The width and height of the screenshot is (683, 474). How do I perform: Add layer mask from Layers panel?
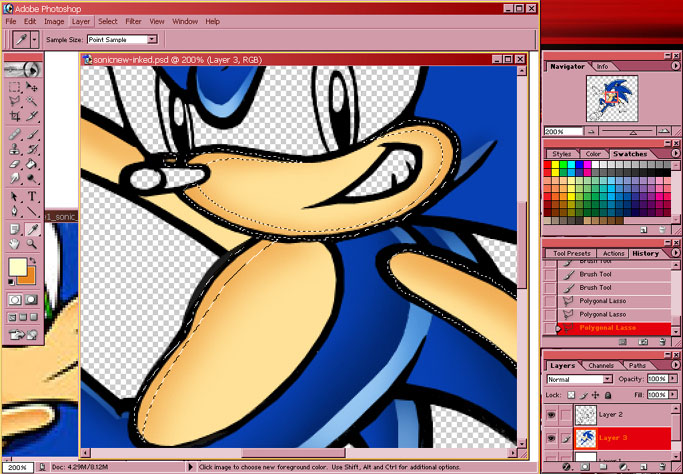[585, 467]
